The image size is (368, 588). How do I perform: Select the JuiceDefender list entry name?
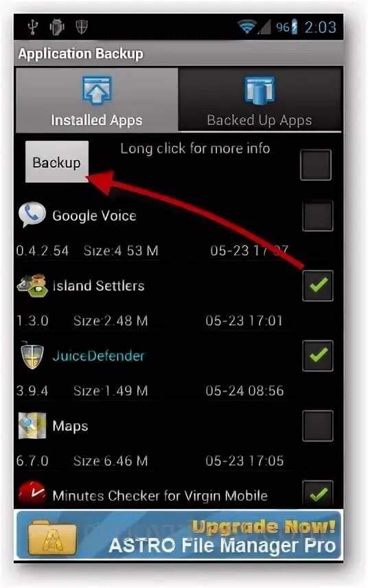[98, 356]
